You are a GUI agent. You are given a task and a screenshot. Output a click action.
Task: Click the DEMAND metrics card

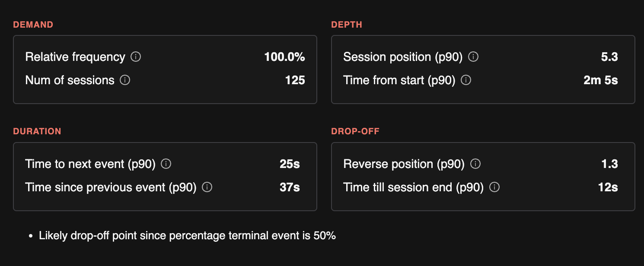point(165,69)
